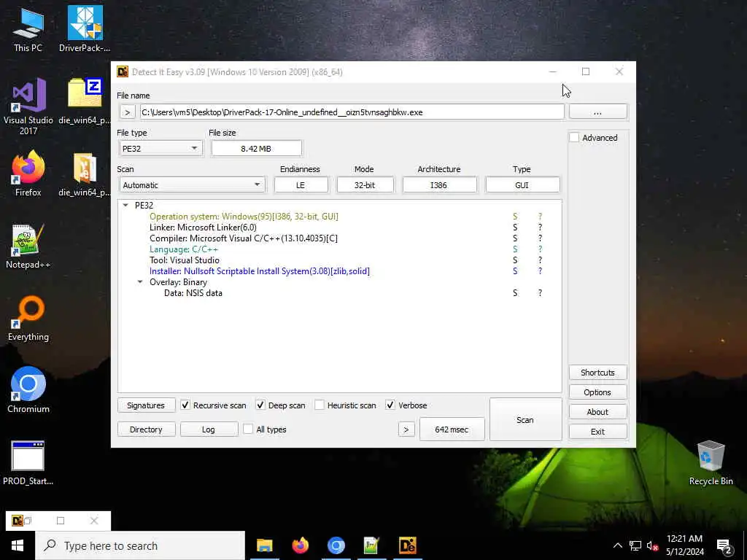
Task: Click the Scan button
Action: [525, 419]
